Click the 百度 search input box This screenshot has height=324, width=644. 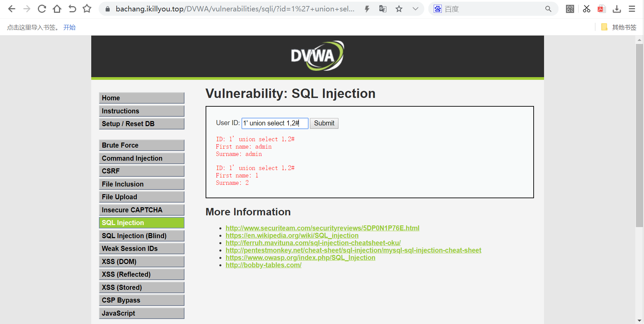point(493,9)
